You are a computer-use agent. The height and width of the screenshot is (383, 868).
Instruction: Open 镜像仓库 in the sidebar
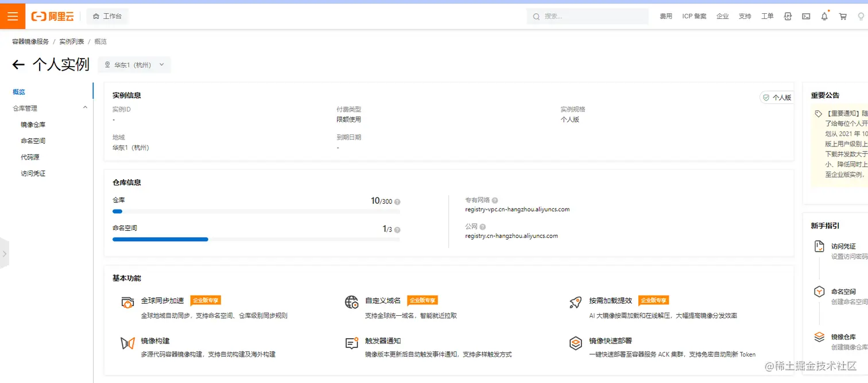(33, 125)
